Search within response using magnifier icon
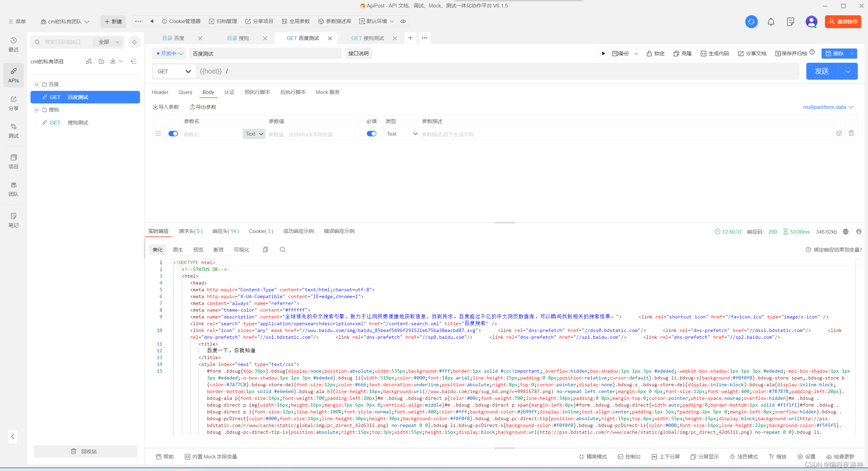The image size is (868, 471). 282,250
